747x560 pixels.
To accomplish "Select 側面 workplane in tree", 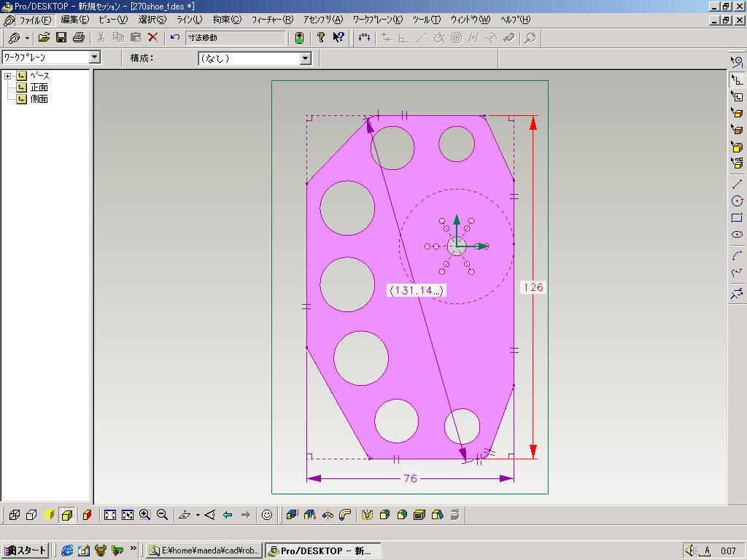I will click(39, 99).
